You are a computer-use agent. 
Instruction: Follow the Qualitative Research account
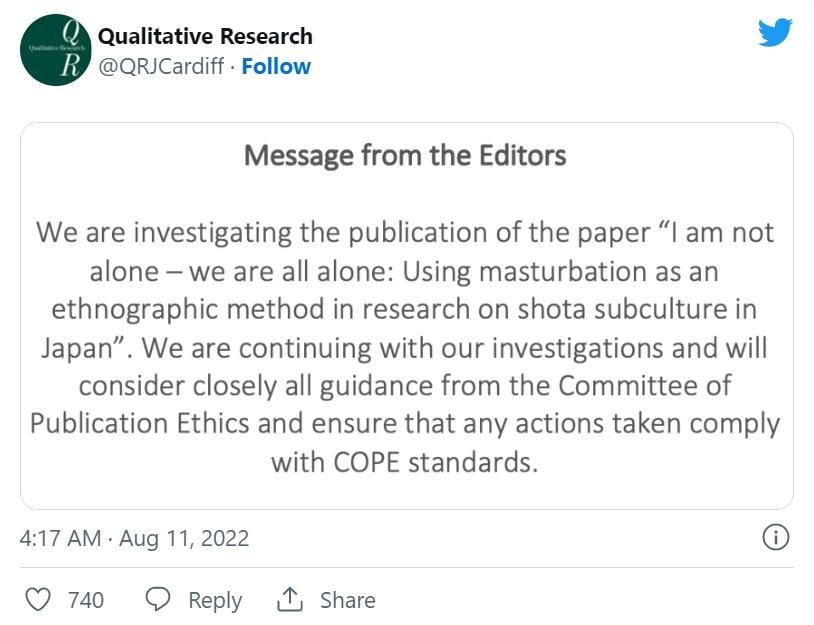click(x=276, y=66)
